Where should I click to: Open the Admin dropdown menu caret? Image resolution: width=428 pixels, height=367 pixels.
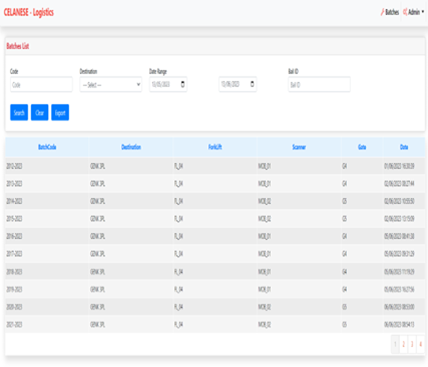(423, 12)
